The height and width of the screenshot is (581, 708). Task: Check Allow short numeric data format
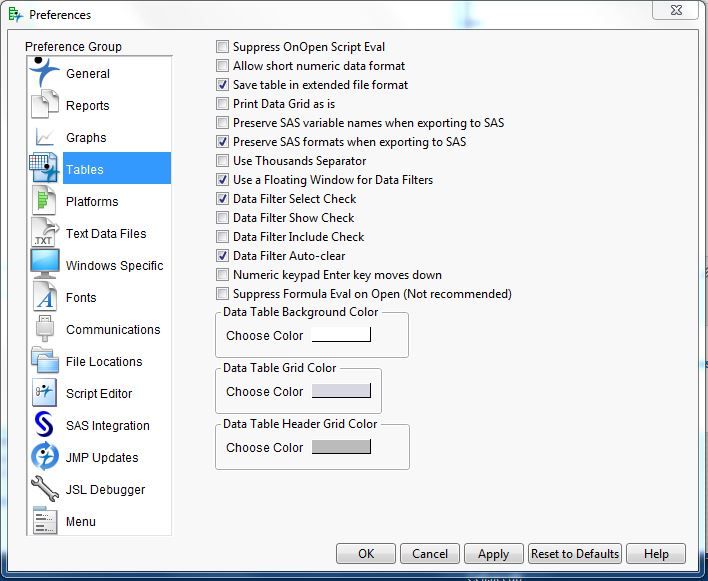pyautogui.click(x=222, y=65)
